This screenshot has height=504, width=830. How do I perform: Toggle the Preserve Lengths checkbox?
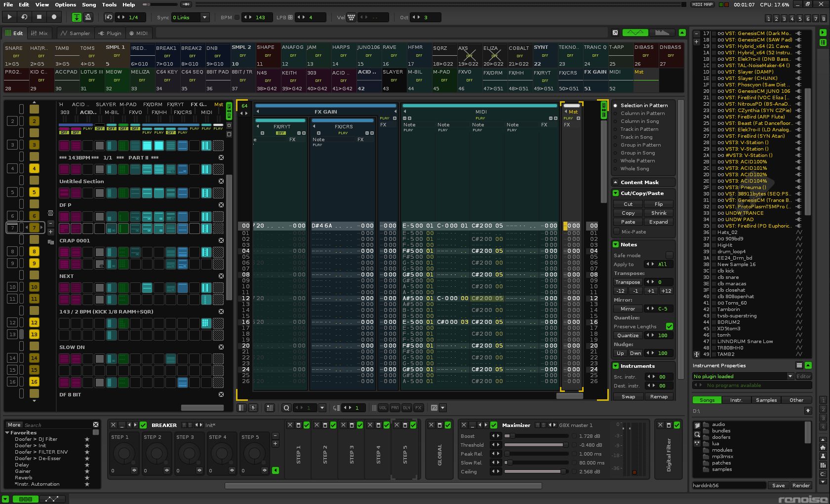(x=669, y=327)
